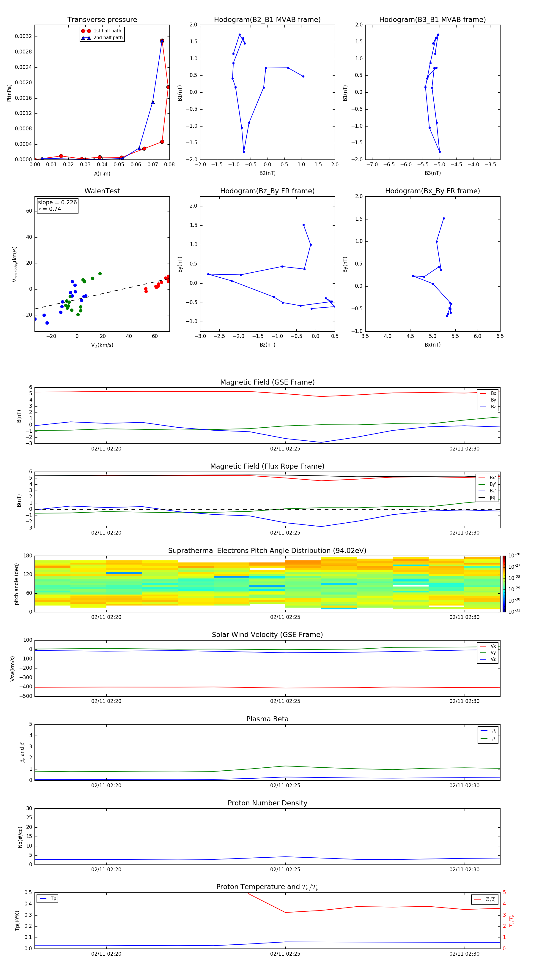Select By' legend entry in Flux Rope panel
The height and width of the screenshot is (980, 535).
(x=487, y=484)
